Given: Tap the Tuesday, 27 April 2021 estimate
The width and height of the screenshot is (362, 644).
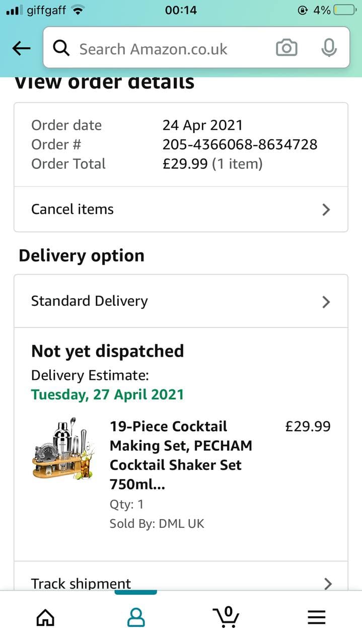Looking at the screenshot, I should click(107, 394).
